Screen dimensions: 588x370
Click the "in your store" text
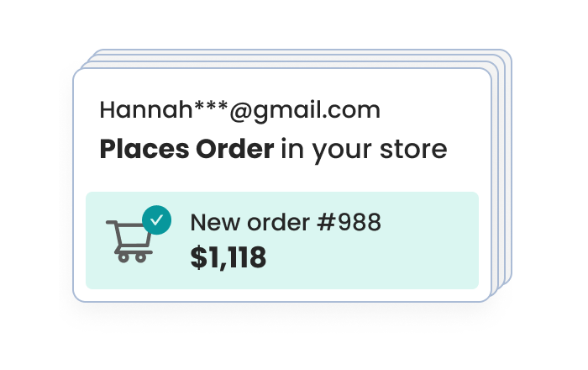click(x=364, y=150)
